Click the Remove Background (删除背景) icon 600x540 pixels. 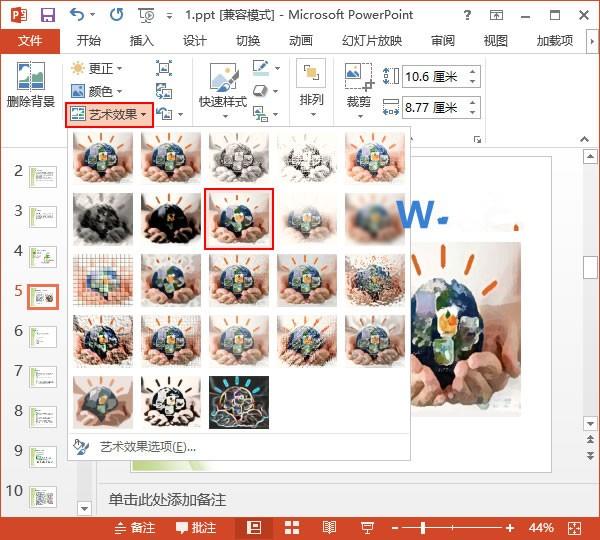(x=31, y=76)
